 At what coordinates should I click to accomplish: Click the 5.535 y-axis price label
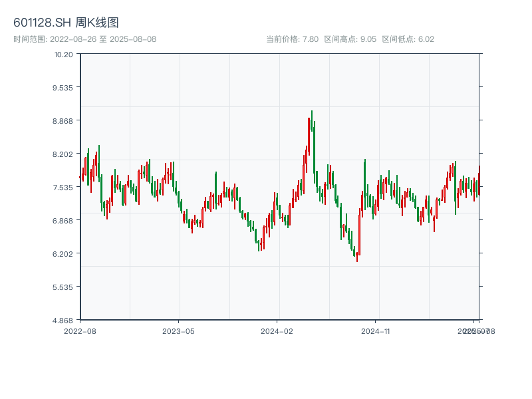pyautogui.click(x=63, y=287)
